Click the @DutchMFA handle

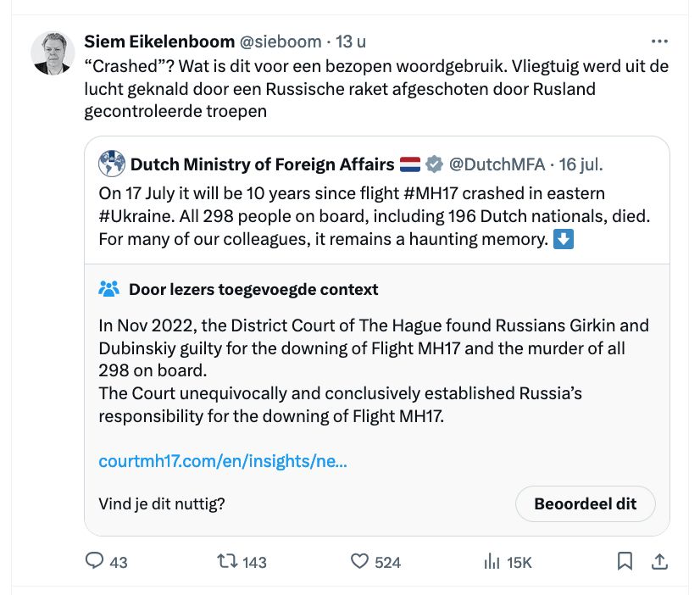pyautogui.click(x=494, y=163)
